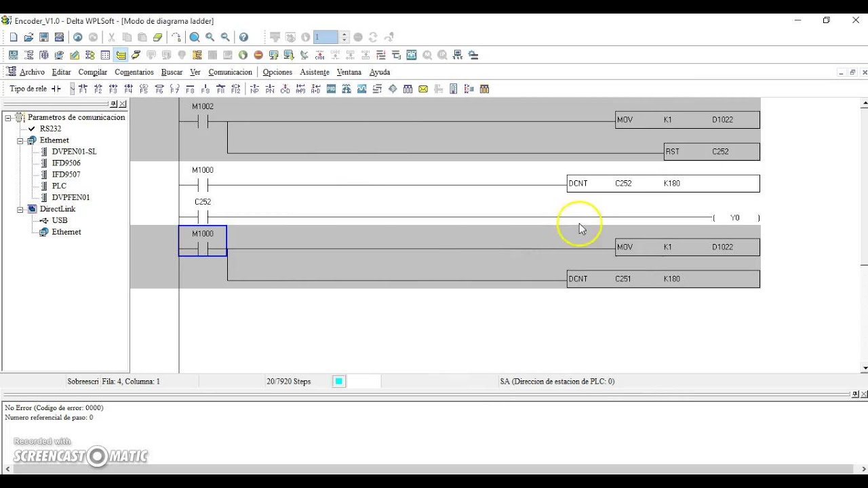The image size is (868, 488).
Task: Pin the communication parameters panel
Action: (114, 104)
